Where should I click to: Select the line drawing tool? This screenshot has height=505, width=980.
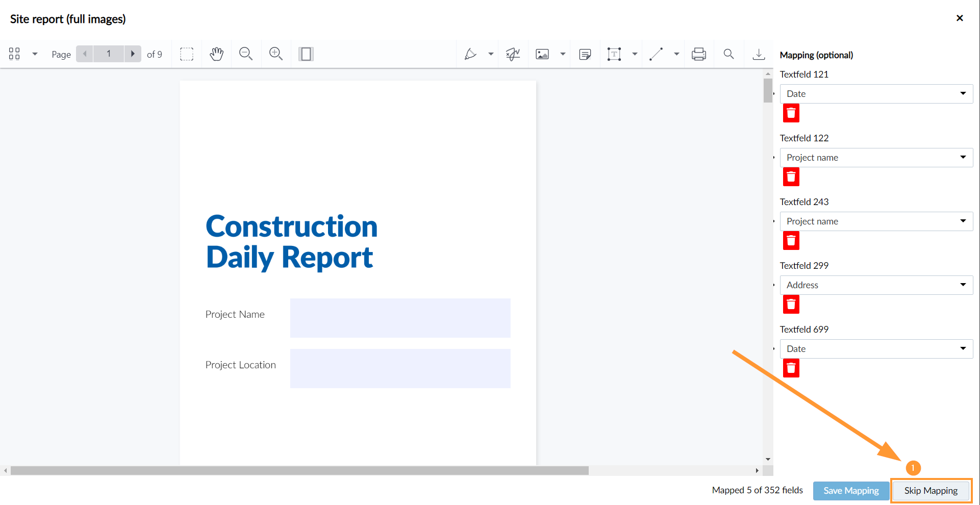[x=656, y=54]
